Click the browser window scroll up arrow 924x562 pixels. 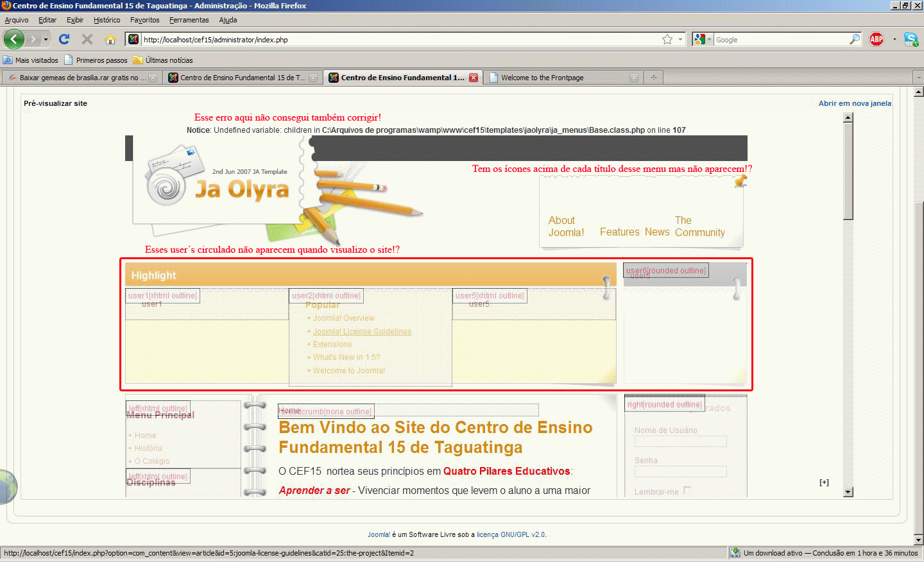coord(918,92)
